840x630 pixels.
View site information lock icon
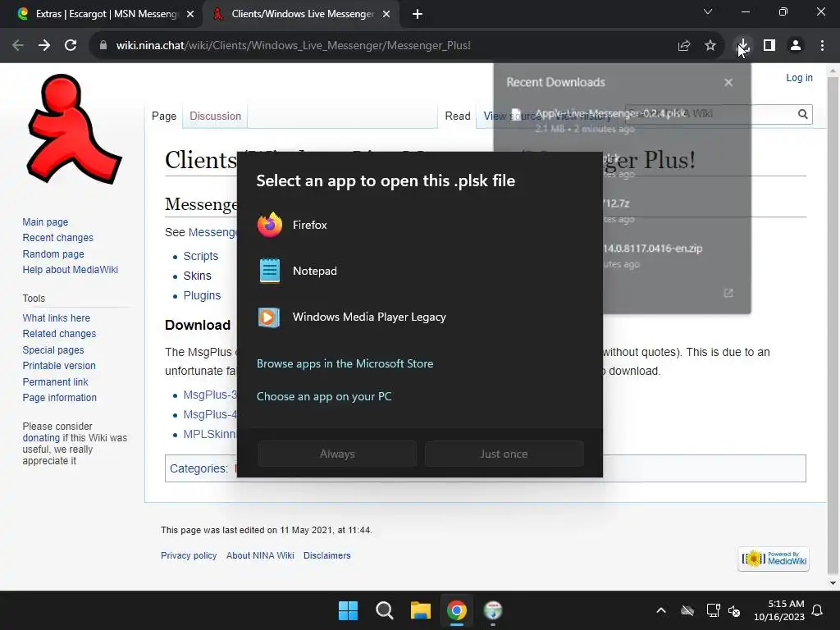[x=103, y=46]
